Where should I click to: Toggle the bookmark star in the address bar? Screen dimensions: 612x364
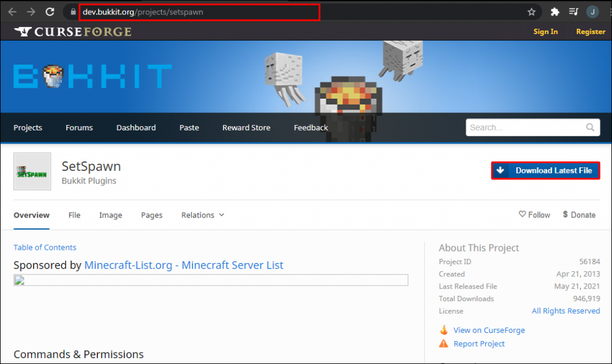coord(530,11)
